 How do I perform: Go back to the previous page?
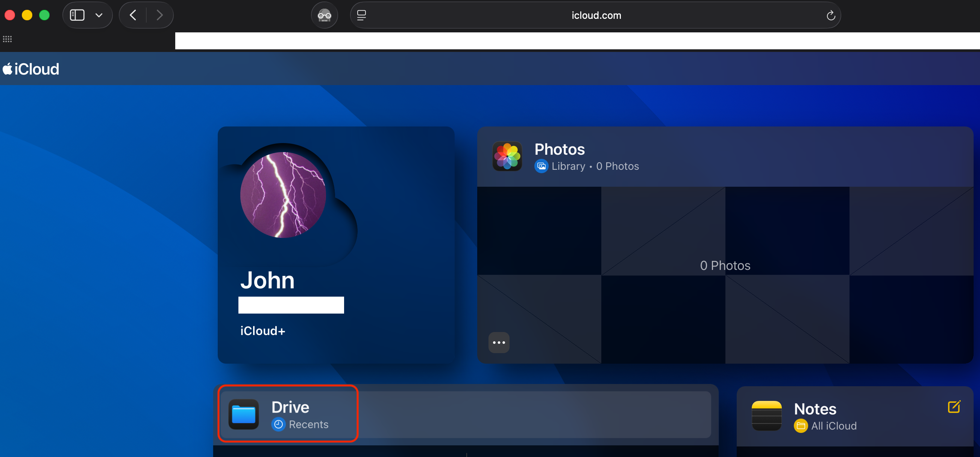pyautogui.click(x=133, y=15)
